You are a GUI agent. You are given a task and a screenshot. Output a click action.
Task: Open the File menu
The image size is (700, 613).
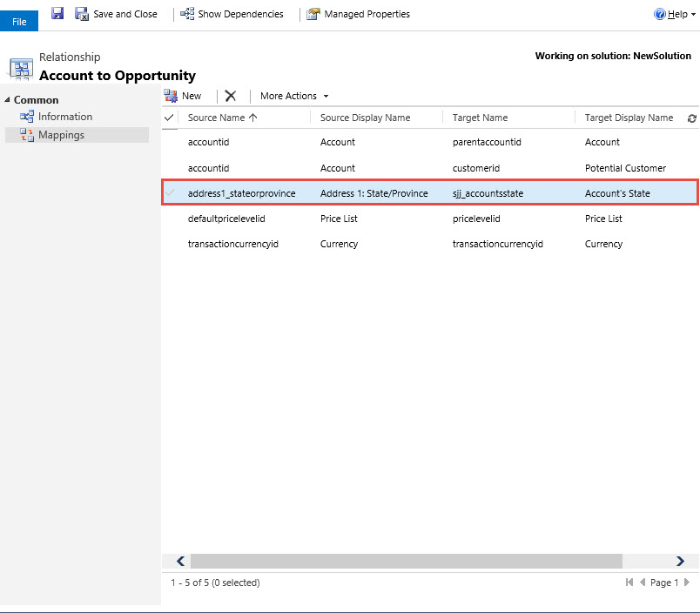pos(19,22)
